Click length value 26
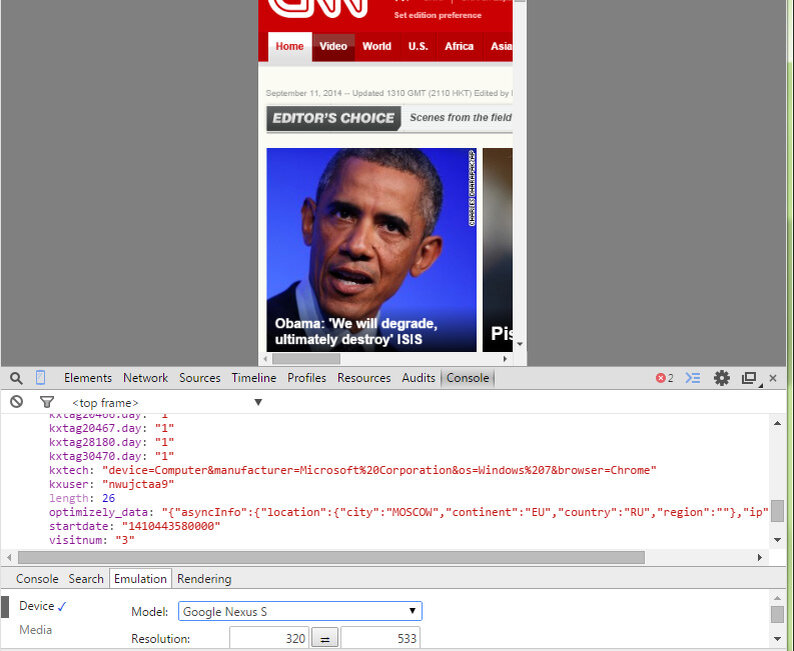The width and height of the screenshot is (794, 651). pyautogui.click(x=109, y=499)
